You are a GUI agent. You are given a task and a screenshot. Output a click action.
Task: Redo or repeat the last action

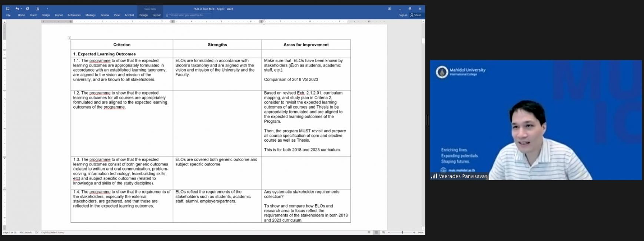tap(27, 9)
